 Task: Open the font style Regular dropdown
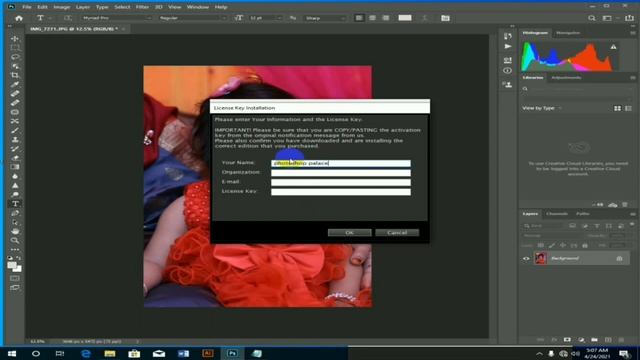click(192, 18)
